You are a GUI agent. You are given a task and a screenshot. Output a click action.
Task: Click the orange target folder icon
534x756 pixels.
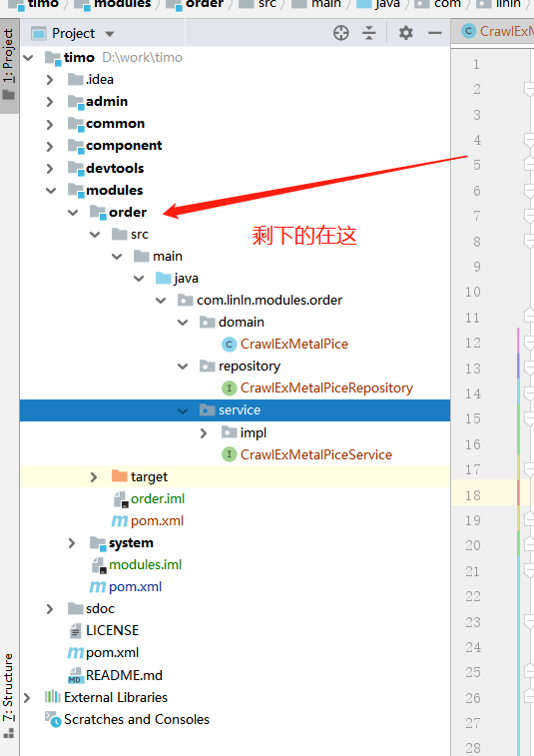[x=119, y=476]
